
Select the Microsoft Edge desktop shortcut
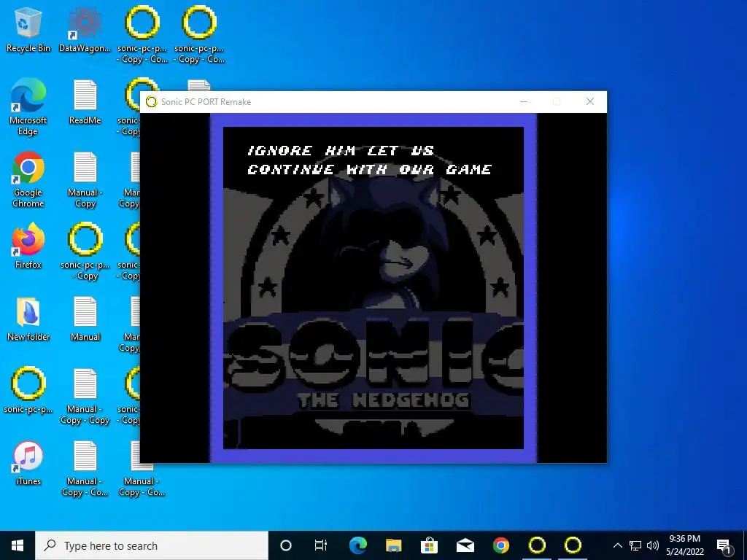[28, 107]
